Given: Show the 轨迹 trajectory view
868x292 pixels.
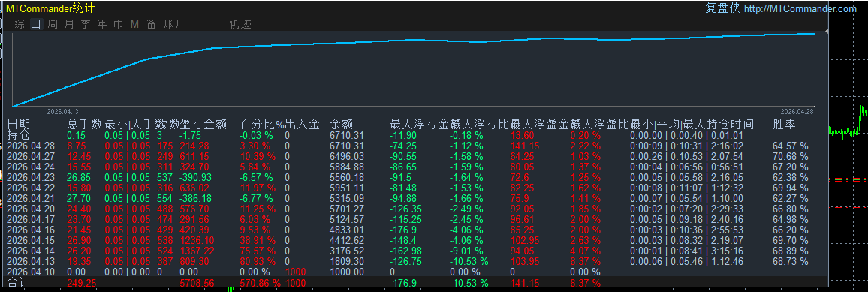Looking at the screenshot, I should pos(240,24).
